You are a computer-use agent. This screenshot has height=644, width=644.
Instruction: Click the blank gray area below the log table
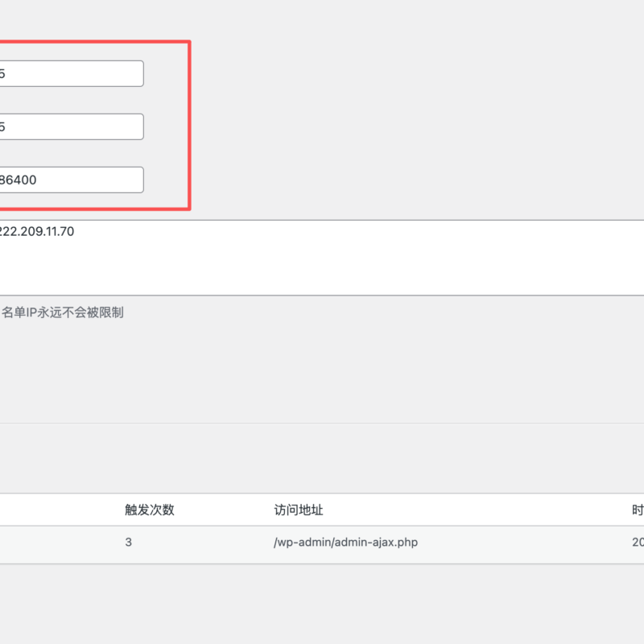pos(322,604)
